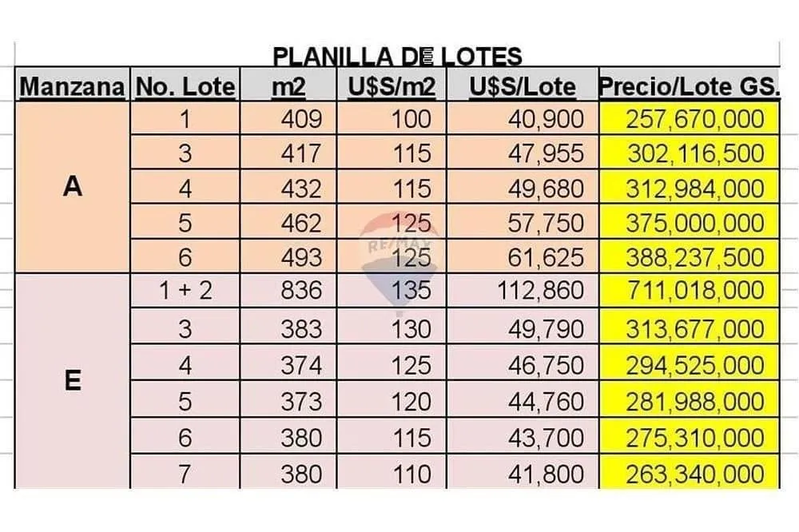Click the 836 m2 area cell
Screen dimensions: 799x532
point(288,291)
